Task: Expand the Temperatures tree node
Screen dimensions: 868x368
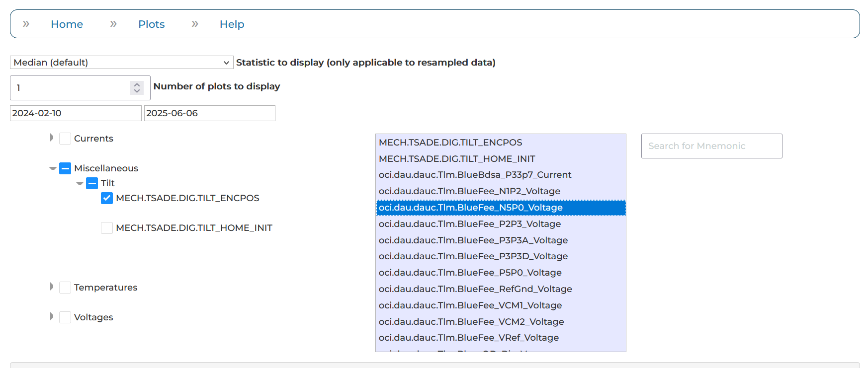Action: [52, 287]
